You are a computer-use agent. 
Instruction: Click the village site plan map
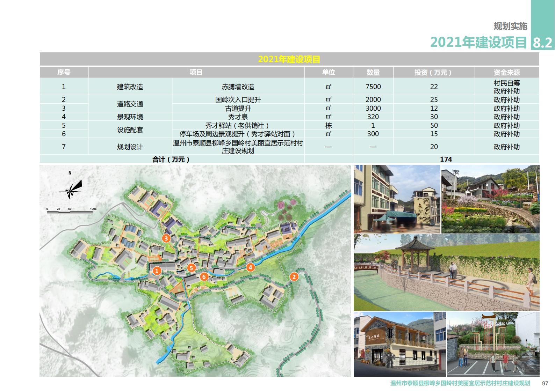point(195,271)
